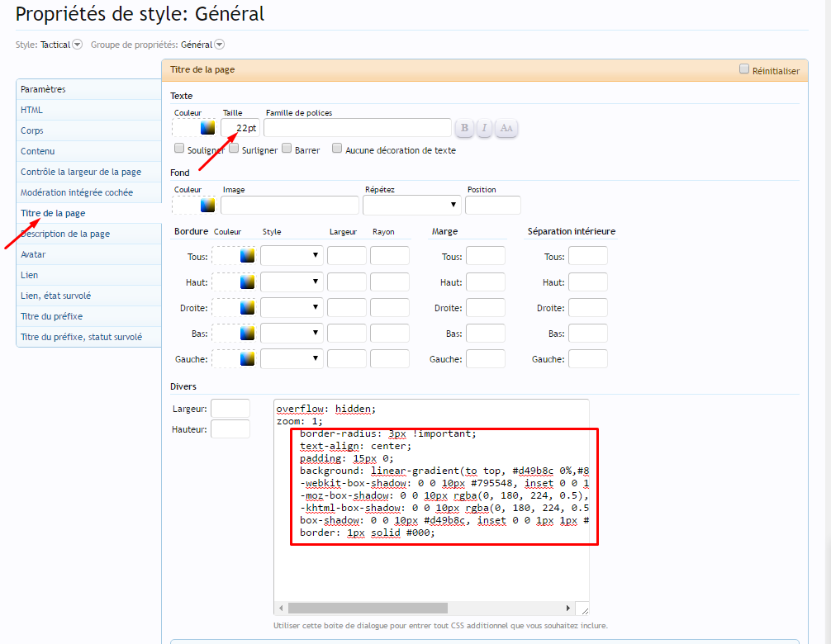Open the Répétez background dropdown
831x644 pixels.
tap(411, 205)
